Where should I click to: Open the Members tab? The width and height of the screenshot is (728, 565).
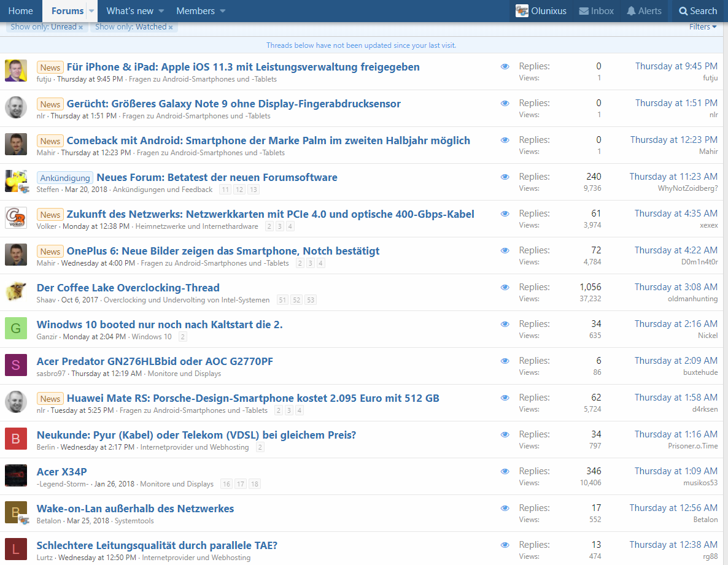195,11
